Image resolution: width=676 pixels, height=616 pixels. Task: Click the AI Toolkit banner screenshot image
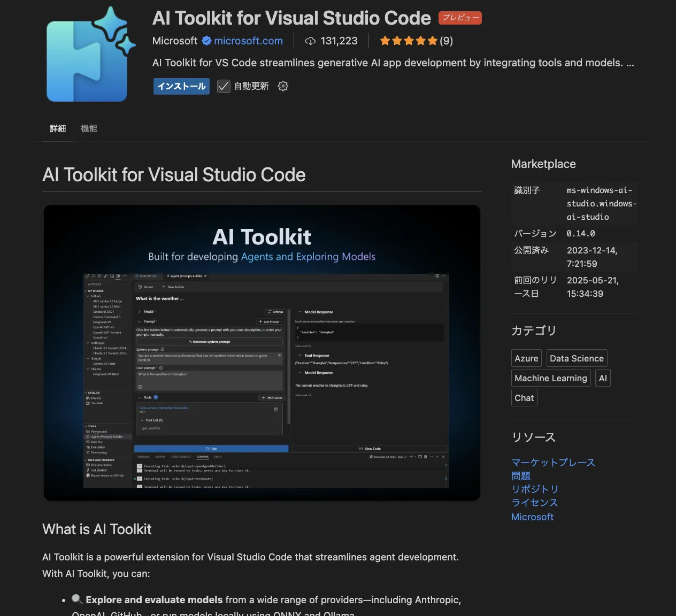click(x=262, y=353)
